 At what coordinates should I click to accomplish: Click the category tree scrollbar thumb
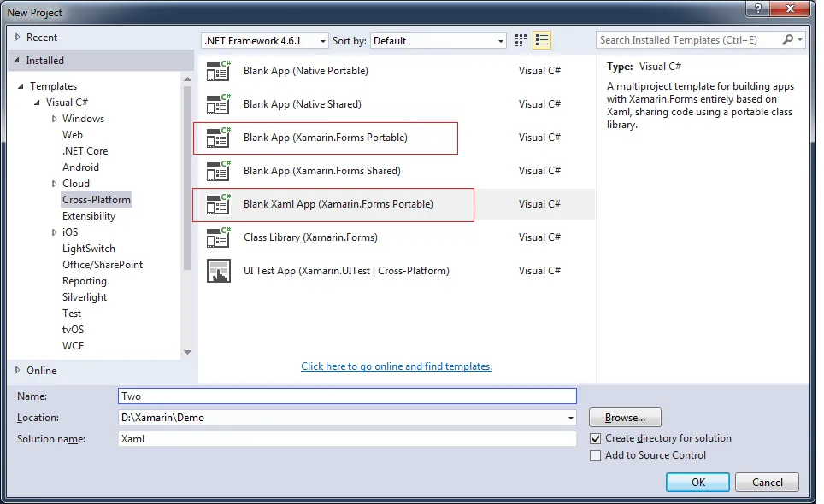pyautogui.click(x=187, y=178)
